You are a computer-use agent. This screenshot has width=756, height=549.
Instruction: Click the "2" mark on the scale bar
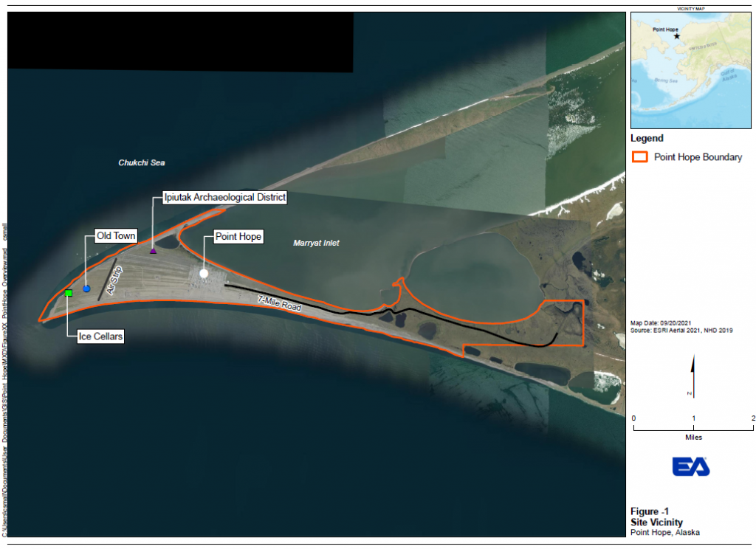(753, 418)
